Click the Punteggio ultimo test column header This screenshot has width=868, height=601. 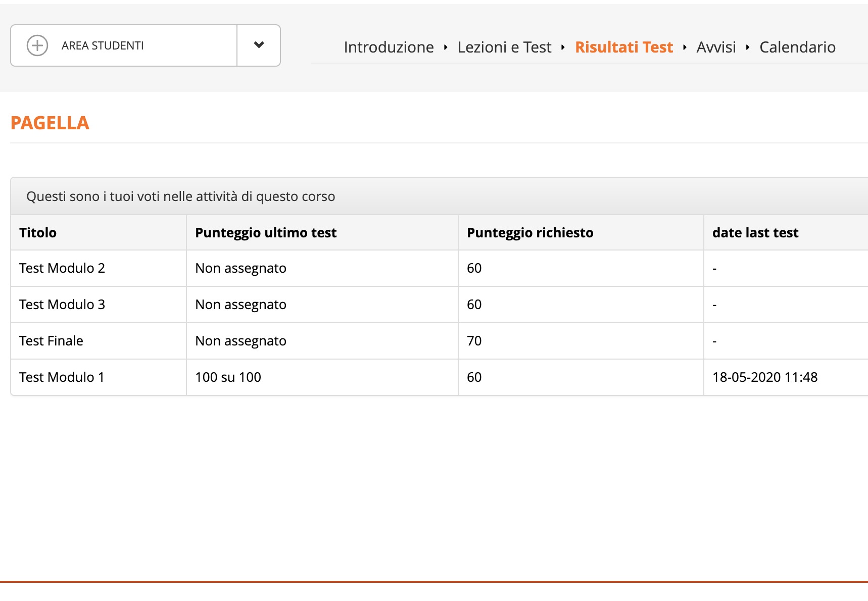point(266,233)
